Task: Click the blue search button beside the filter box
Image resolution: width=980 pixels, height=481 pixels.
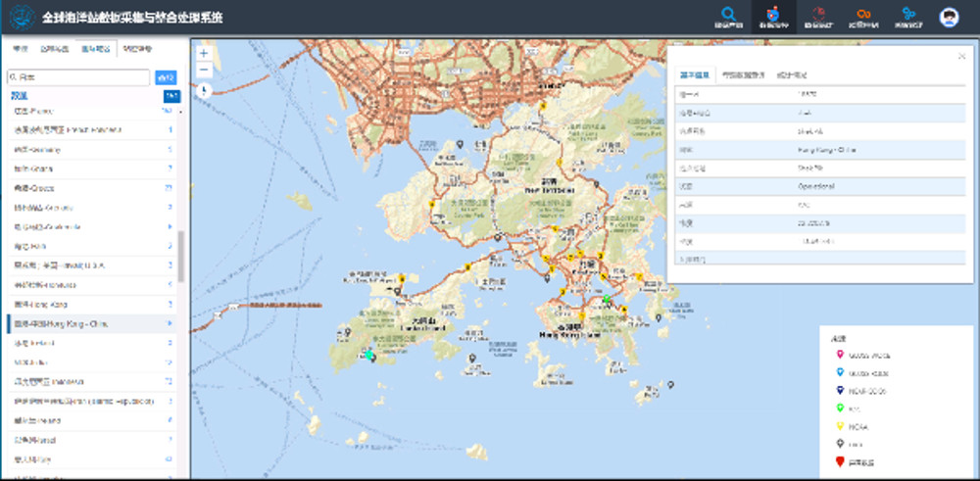Action: 167,76
